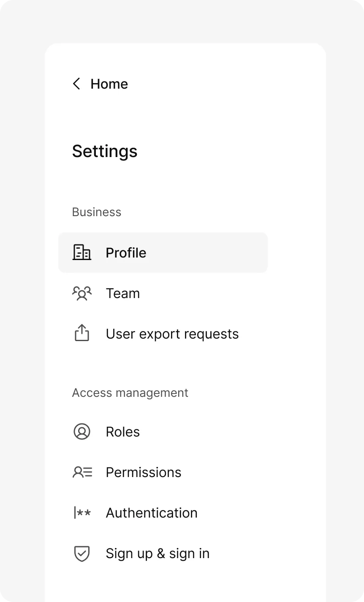Click the user circle icon for Roles
The height and width of the screenshot is (602, 364).
point(81,432)
